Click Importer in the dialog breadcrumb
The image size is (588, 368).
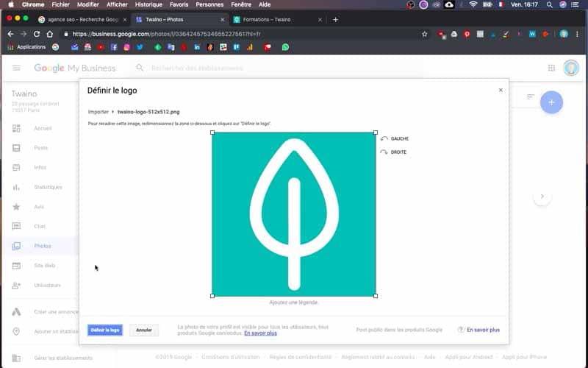pos(98,112)
